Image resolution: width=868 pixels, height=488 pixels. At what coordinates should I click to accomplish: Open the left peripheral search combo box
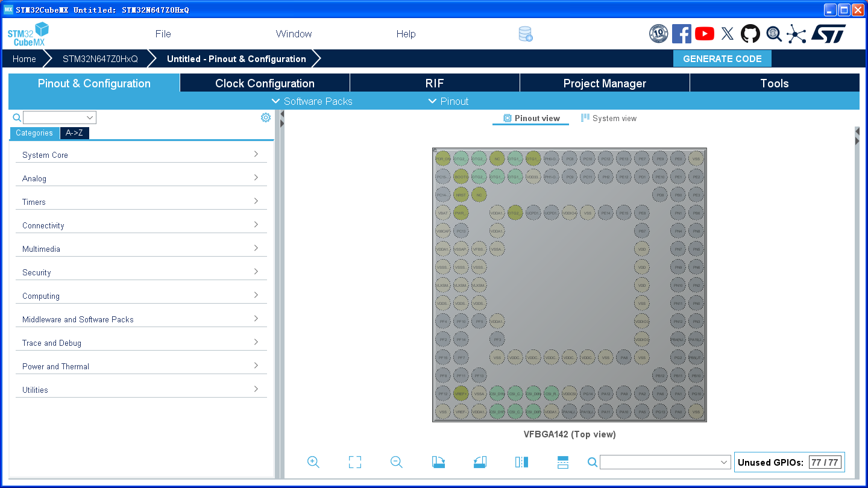pyautogui.click(x=60, y=117)
